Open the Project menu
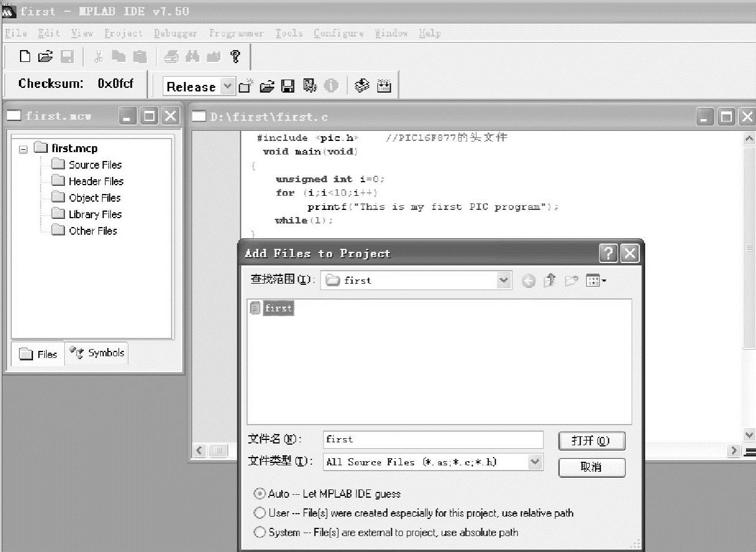 [123, 33]
